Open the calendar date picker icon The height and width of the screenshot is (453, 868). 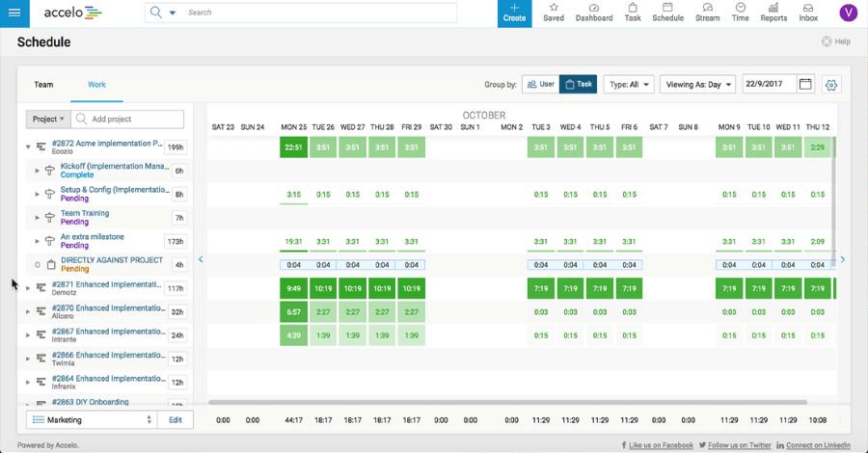pyautogui.click(x=805, y=84)
